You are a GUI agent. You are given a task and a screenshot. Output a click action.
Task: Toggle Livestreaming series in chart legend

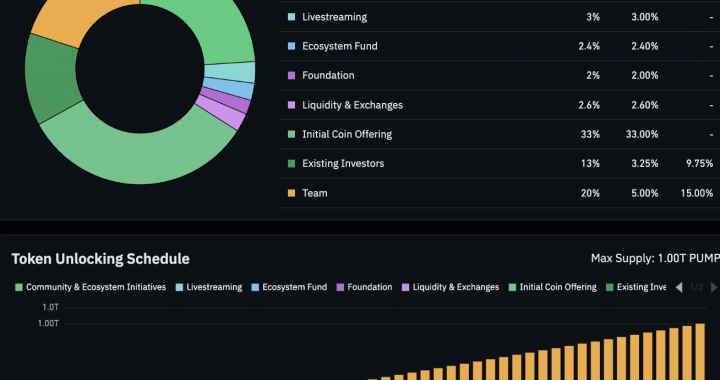coord(209,287)
